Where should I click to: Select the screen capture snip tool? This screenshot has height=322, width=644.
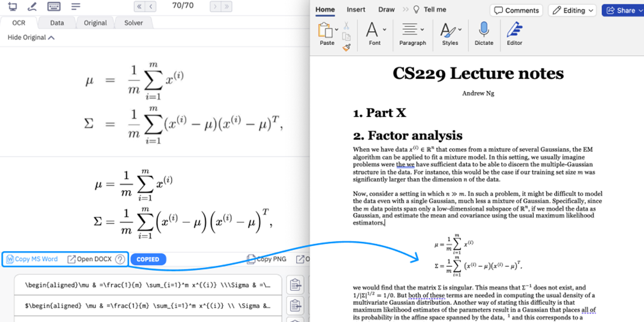coord(11,6)
